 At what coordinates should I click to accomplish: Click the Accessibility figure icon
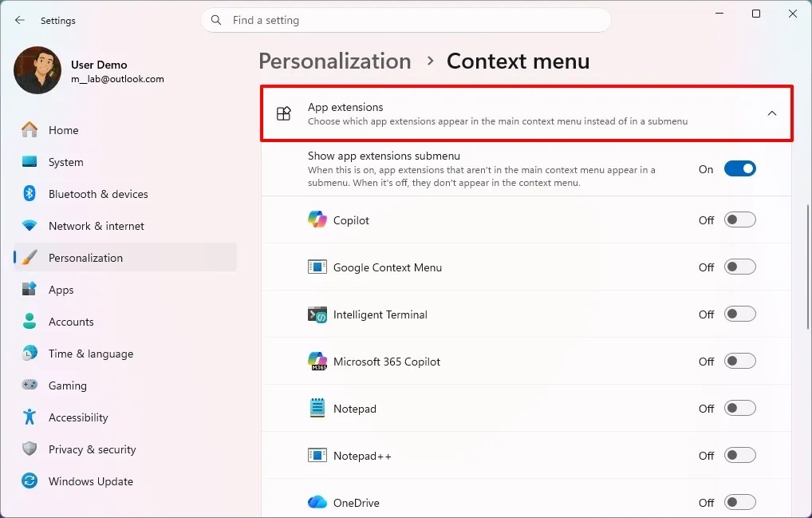[x=30, y=417]
